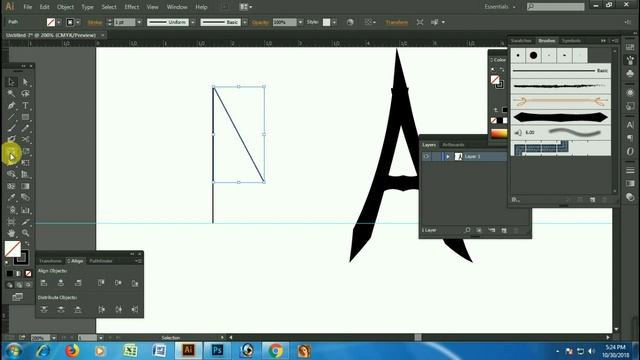Image resolution: width=640 pixels, height=360 pixels.
Task: Open Recolor Artwork from control bar
Action: point(350,22)
